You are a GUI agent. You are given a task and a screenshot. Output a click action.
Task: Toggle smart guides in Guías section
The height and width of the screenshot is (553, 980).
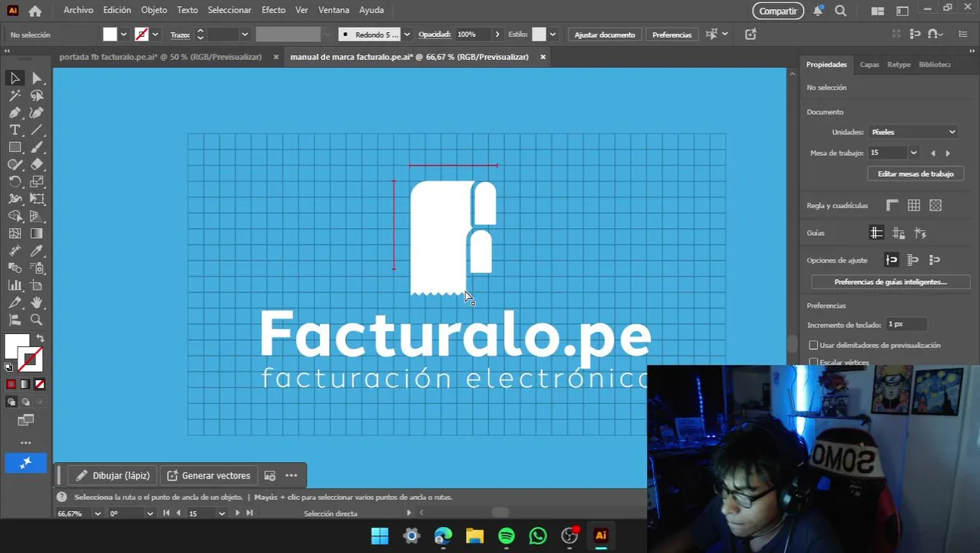(x=920, y=233)
